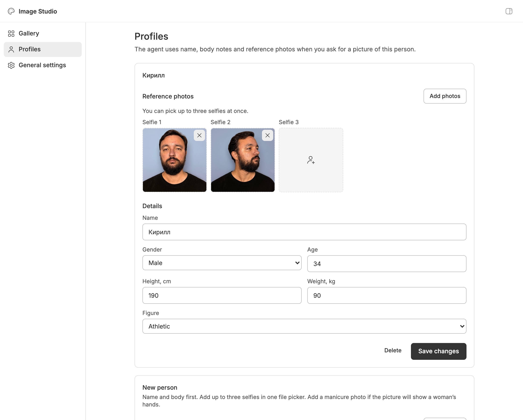This screenshot has height=420, width=523.
Task: Click the Image Studio app title
Action: (x=38, y=11)
